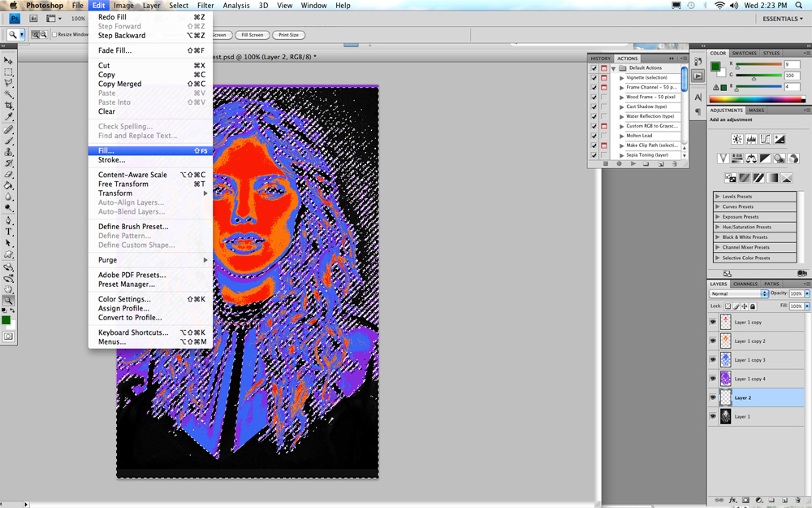This screenshot has width=812, height=508.
Task: Select the Zoom tool in toolbox
Action: click(x=8, y=301)
